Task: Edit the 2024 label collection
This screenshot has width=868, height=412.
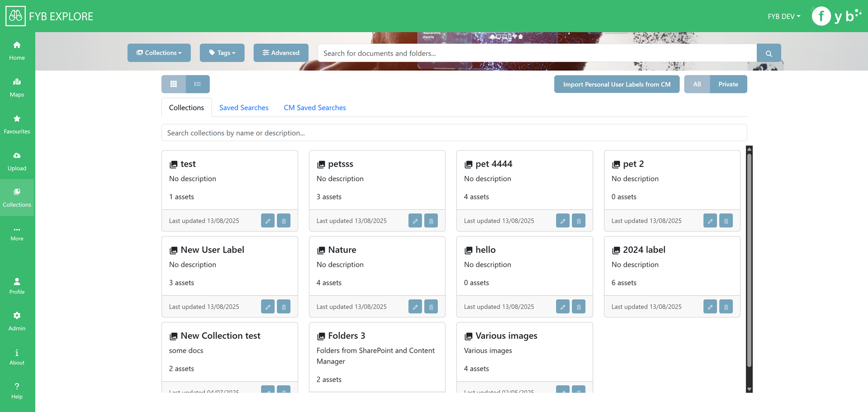Action: [710, 307]
